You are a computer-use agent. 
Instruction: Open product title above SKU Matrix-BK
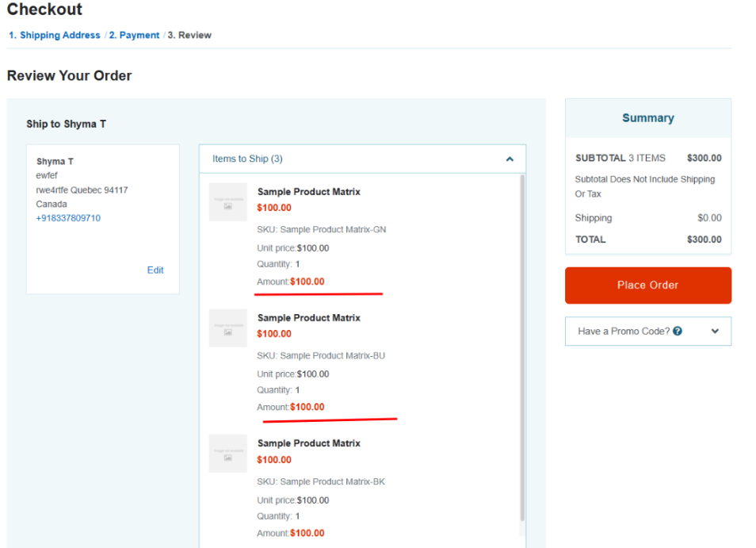pyautogui.click(x=308, y=443)
